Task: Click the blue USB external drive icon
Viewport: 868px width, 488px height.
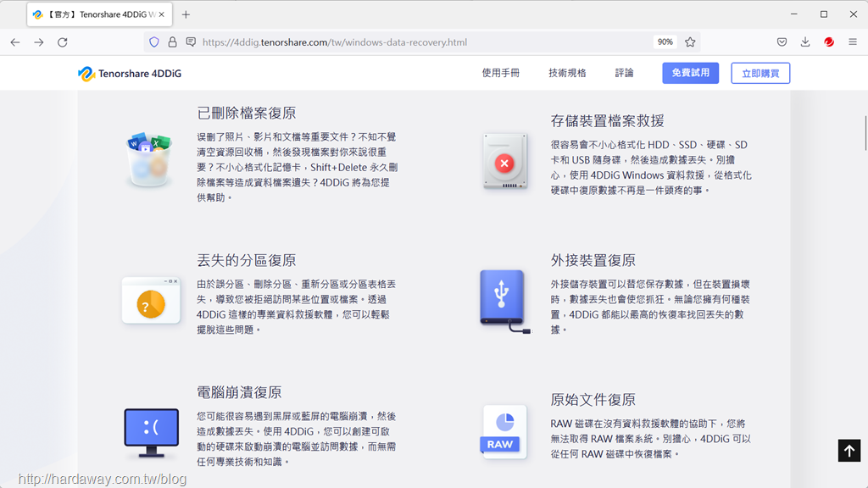Action: point(505,302)
